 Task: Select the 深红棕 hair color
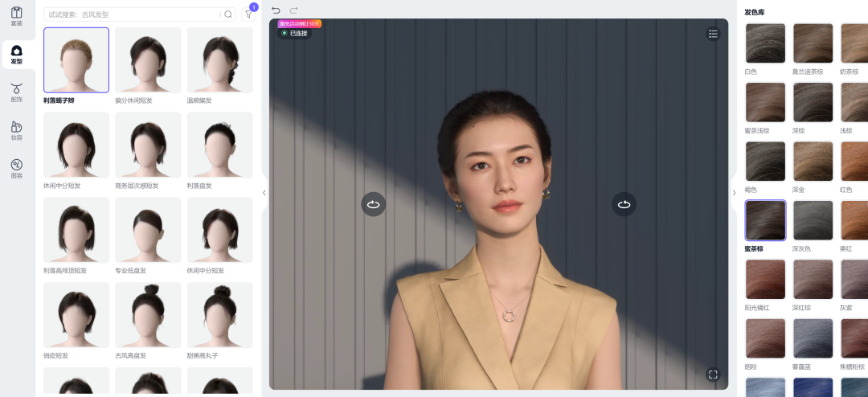click(x=813, y=280)
